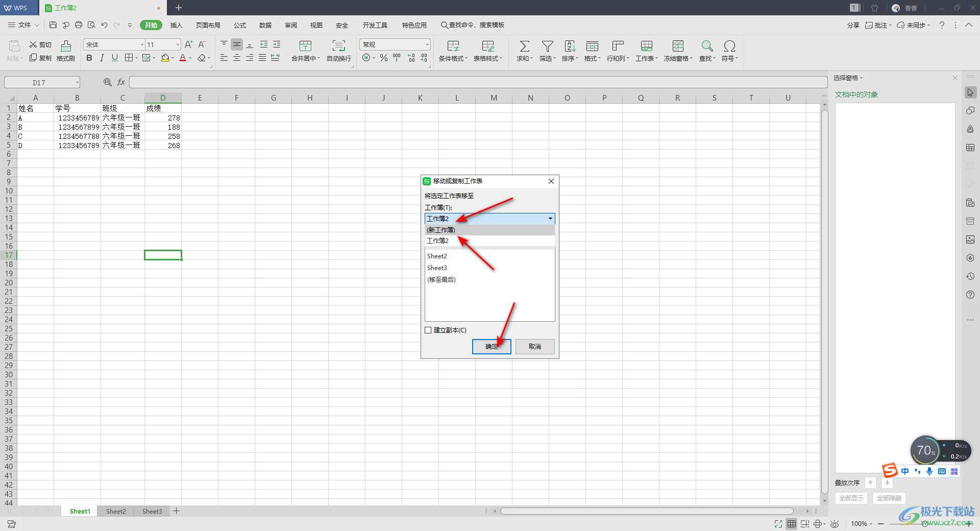Open the font name dropdown
This screenshot has width=980, height=531.
[x=142, y=45]
